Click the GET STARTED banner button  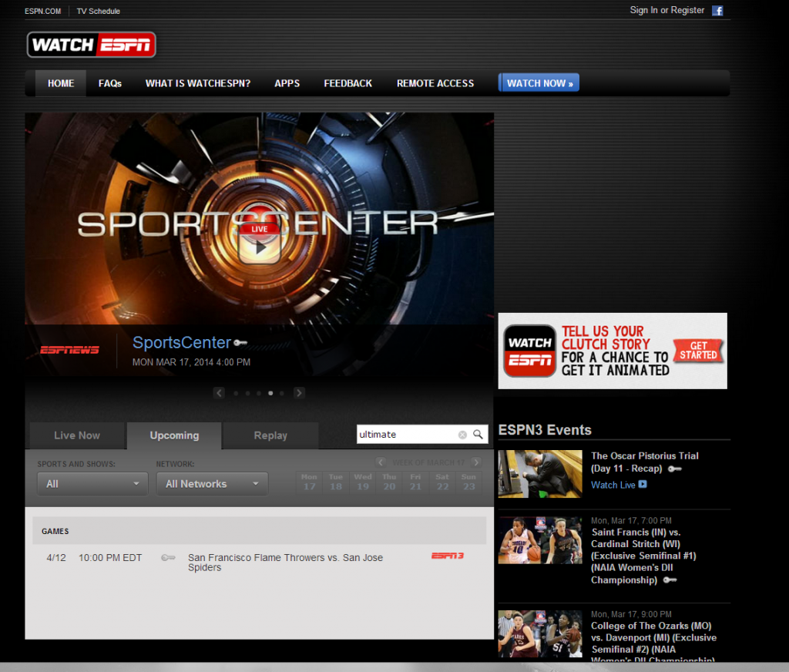tap(698, 351)
